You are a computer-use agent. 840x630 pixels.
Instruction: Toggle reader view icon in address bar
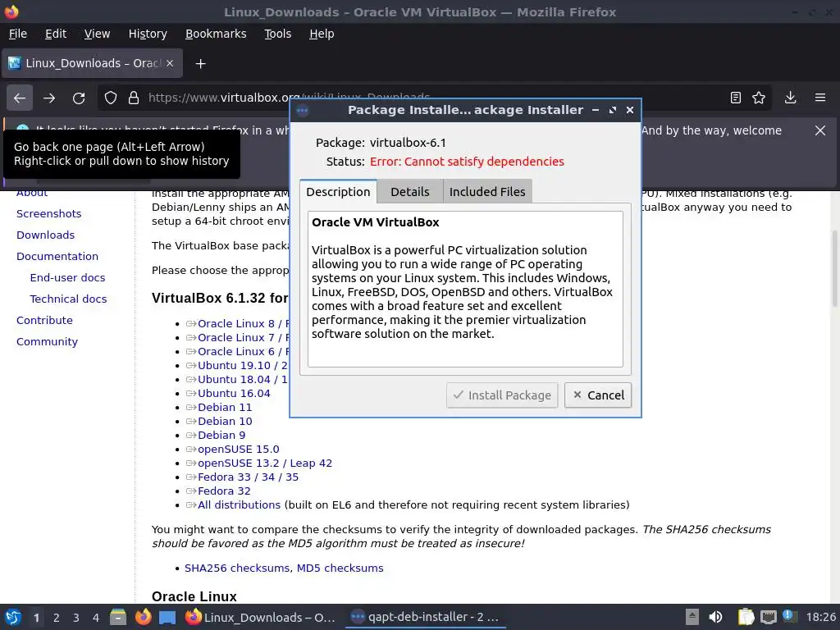coord(736,98)
